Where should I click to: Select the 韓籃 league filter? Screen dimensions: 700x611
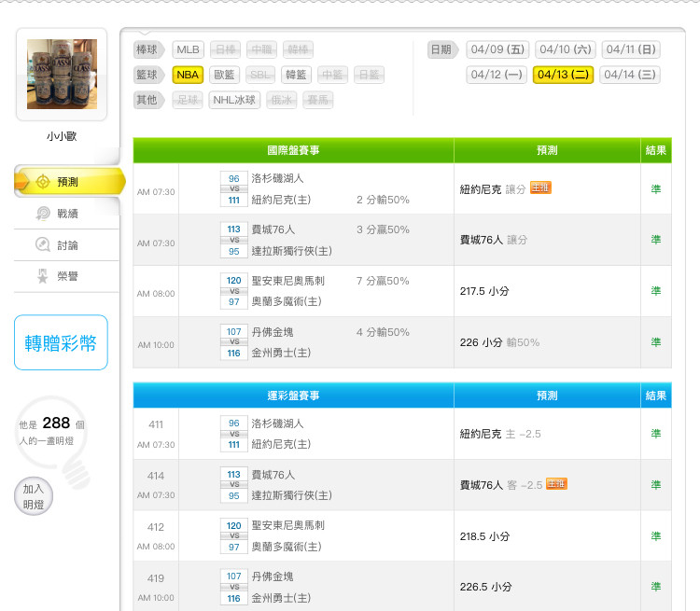(x=297, y=75)
